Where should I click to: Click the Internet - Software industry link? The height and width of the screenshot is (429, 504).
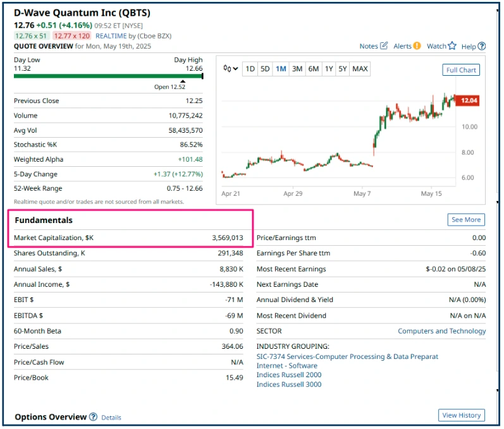point(286,366)
